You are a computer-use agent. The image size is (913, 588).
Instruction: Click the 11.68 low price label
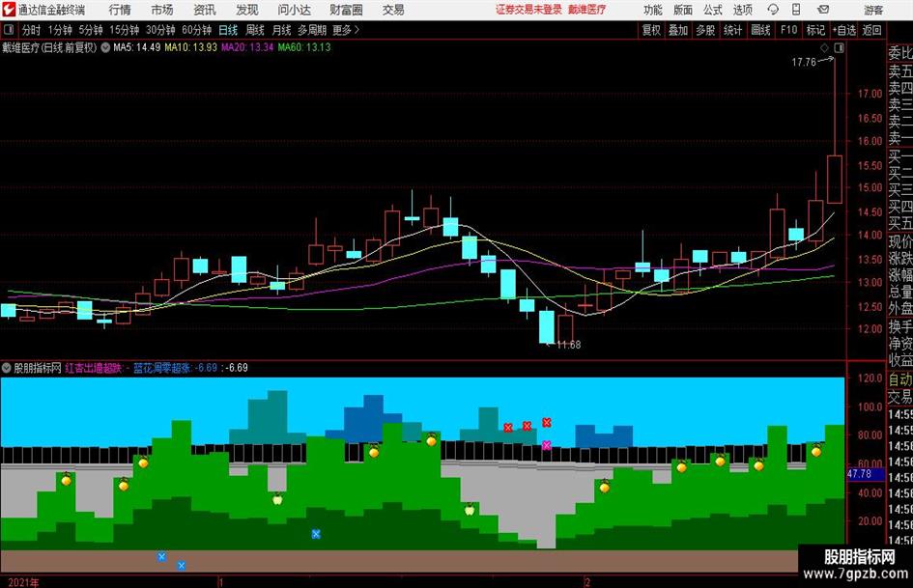click(x=569, y=345)
